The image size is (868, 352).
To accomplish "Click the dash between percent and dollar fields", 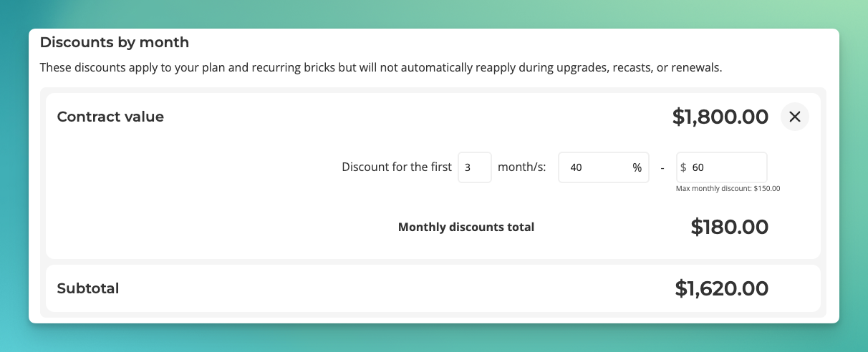I will point(662,168).
